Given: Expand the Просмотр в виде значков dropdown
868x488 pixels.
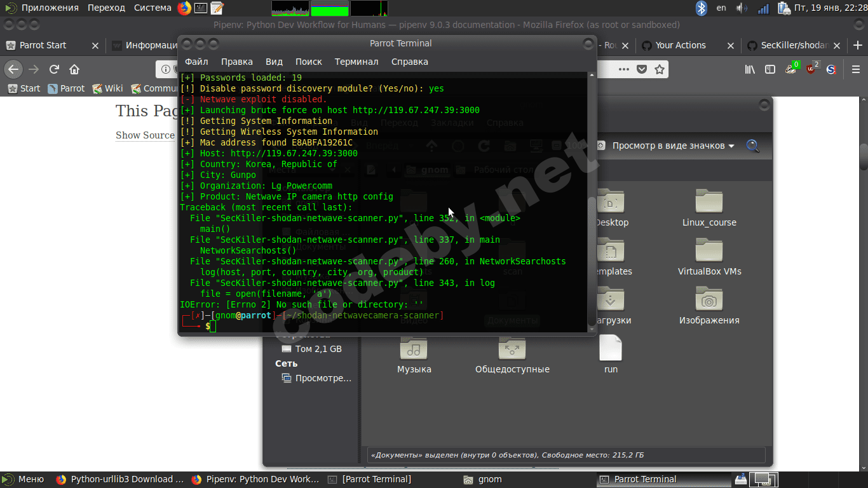Looking at the screenshot, I should pyautogui.click(x=673, y=146).
